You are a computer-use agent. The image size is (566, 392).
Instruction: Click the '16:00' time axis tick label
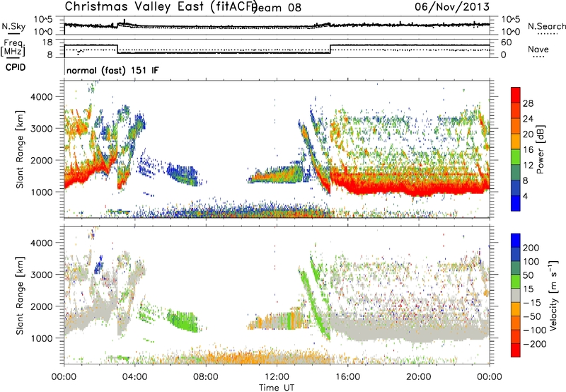pyautogui.click(x=347, y=377)
